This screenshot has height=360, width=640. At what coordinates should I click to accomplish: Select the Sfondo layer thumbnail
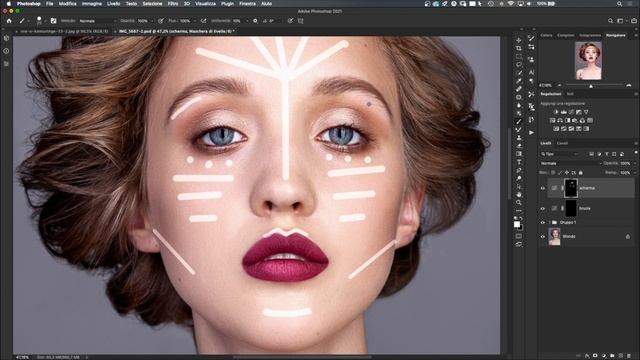[554, 236]
